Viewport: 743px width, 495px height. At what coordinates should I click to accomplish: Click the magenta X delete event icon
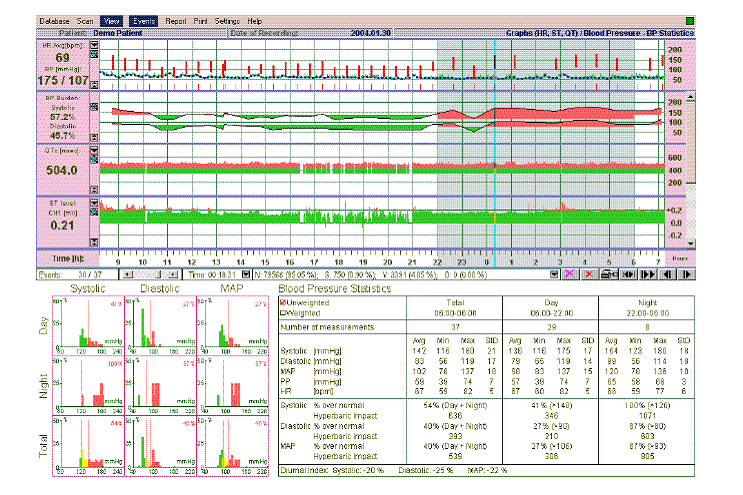pos(572,272)
